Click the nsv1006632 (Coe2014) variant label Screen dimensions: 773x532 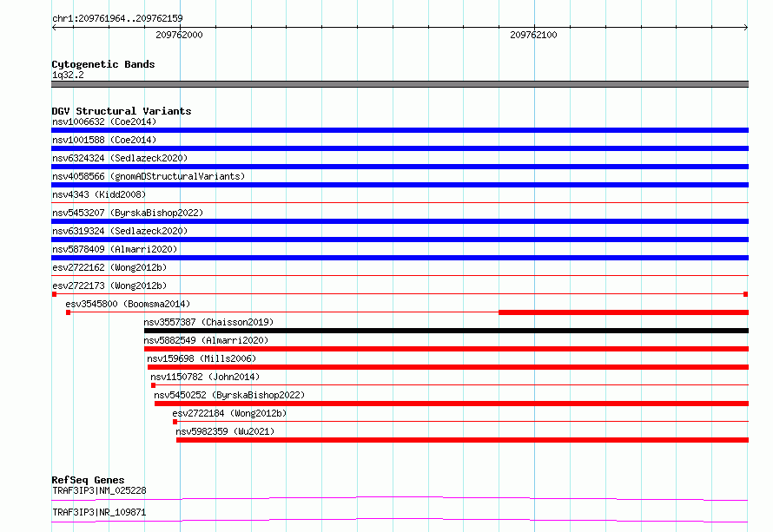pyautogui.click(x=104, y=122)
